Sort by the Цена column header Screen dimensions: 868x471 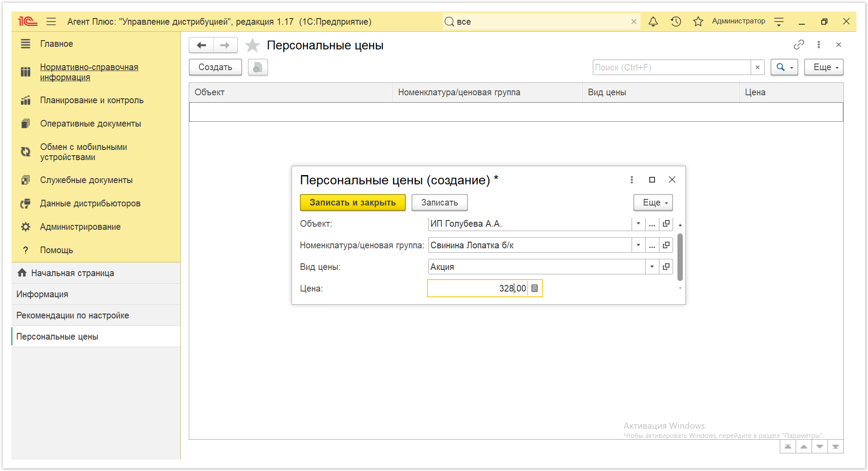click(791, 92)
